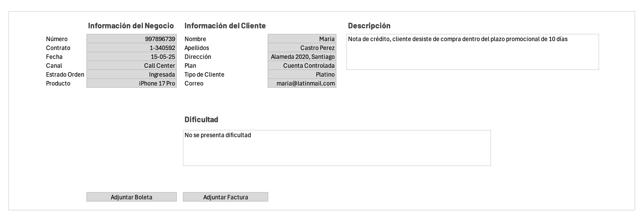
Task: Click the Descripción section heading
Action: pyautogui.click(x=369, y=26)
